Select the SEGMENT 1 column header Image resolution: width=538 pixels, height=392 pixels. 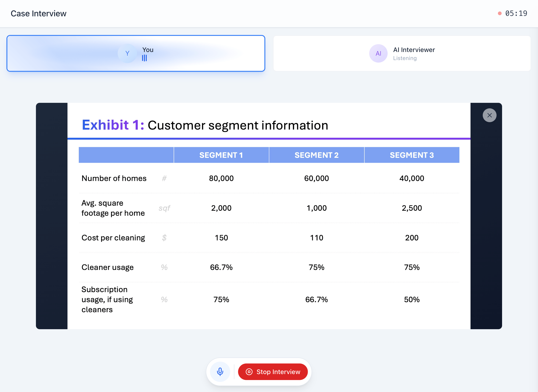tap(221, 155)
